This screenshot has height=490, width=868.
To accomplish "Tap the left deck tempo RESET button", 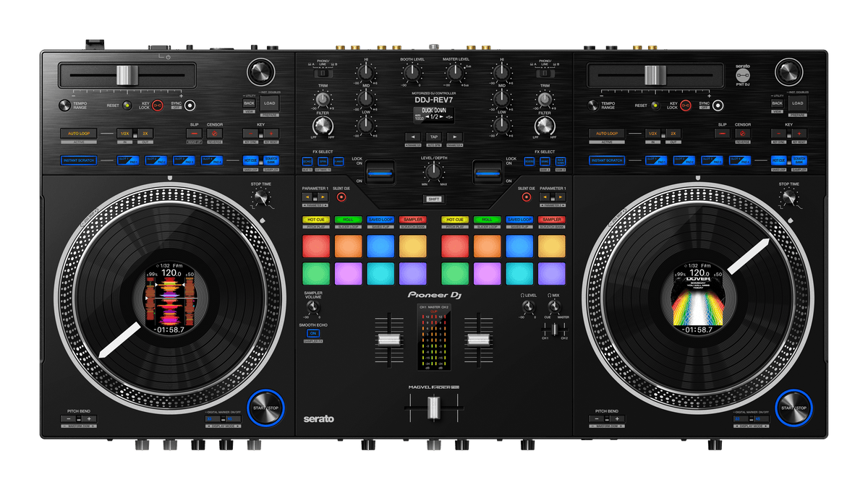I will click(127, 106).
